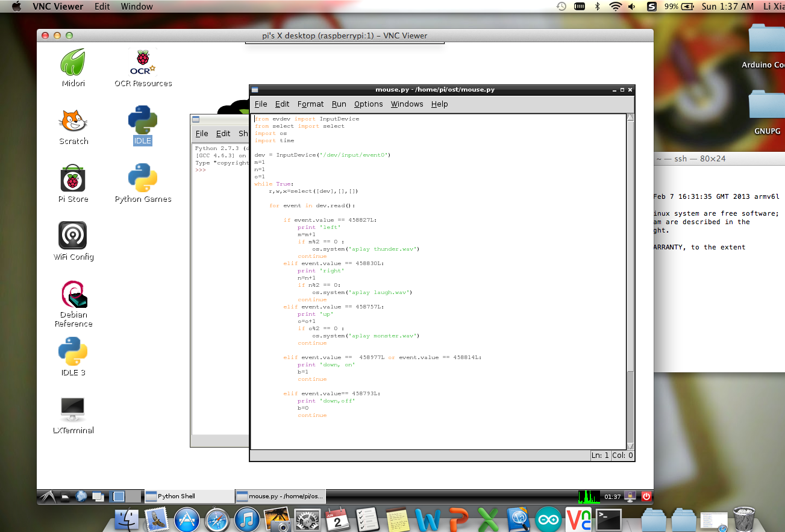Expand the Format menu in mouse.py editor
785x532 pixels.
click(310, 104)
